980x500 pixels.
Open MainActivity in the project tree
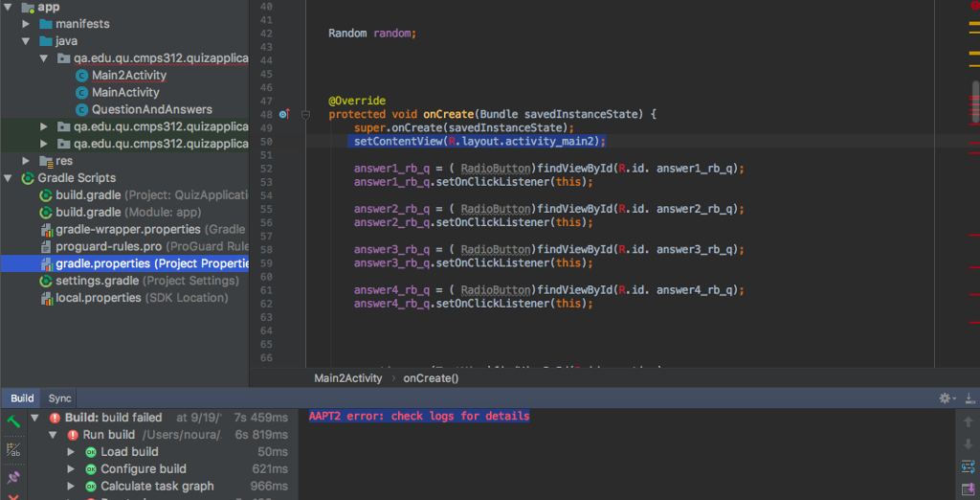pyautogui.click(x=125, y=93)
